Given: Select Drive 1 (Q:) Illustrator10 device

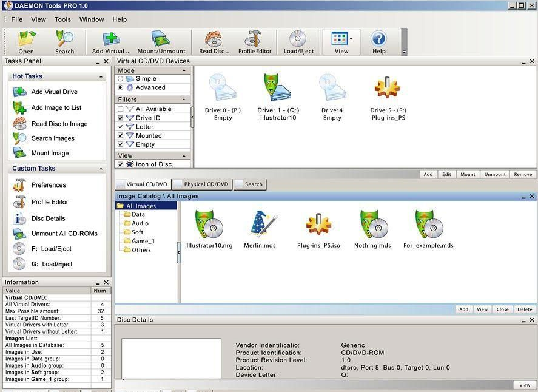Looking at the screenshot, I should [277, 90].
